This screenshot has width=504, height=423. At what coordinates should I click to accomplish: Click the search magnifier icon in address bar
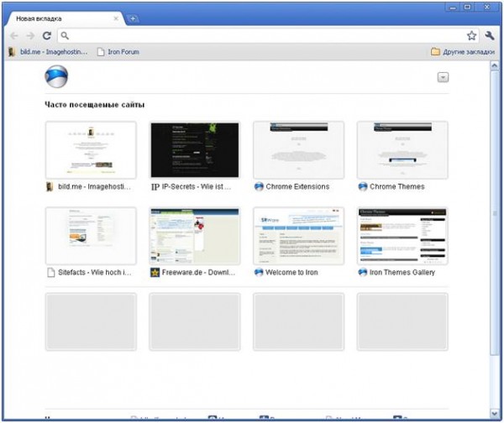(x=65, y=35)
